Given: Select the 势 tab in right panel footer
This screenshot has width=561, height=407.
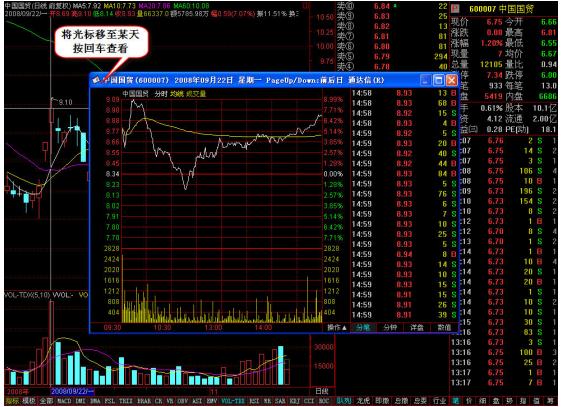Looking at the screenshot, I should point(509,401).
